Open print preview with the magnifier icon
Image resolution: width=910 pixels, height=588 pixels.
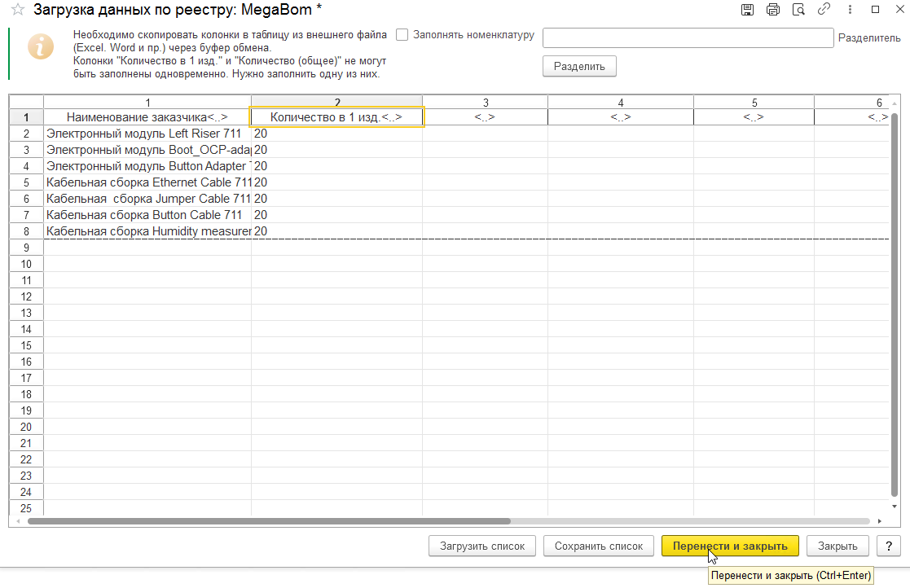(798, 10)
